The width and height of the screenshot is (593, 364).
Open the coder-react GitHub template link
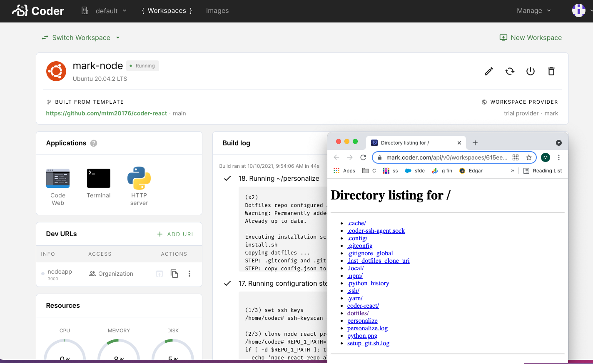click(x=107, y=113)
